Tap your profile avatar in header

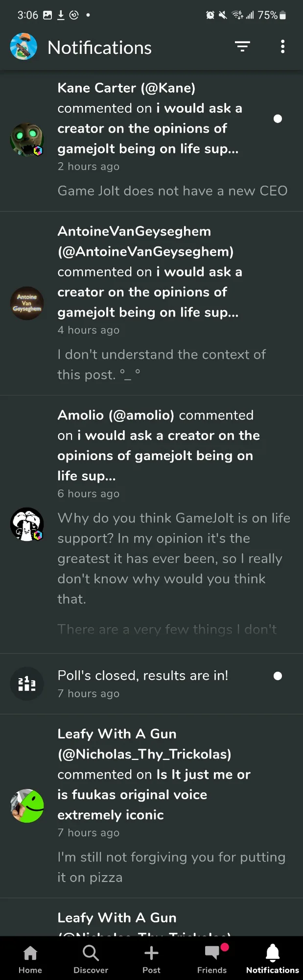pyautogui.click(x=23, y=47)
